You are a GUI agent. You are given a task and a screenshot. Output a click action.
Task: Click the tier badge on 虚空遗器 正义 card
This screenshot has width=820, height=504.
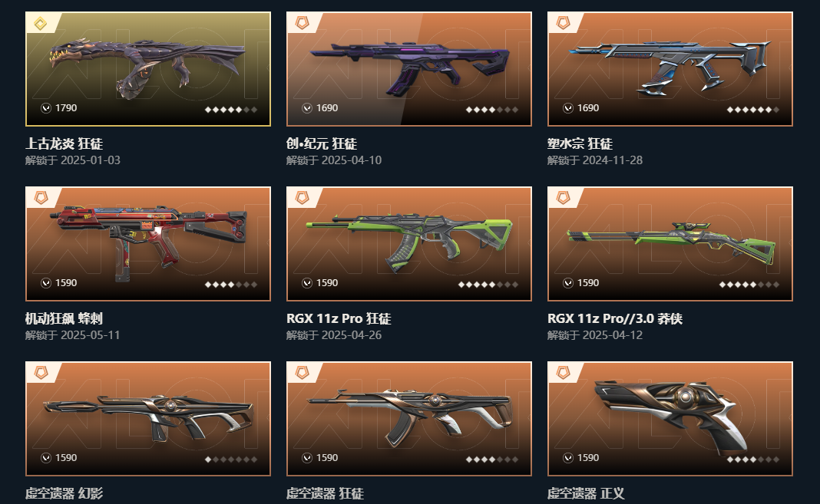(x=563, y=372)
